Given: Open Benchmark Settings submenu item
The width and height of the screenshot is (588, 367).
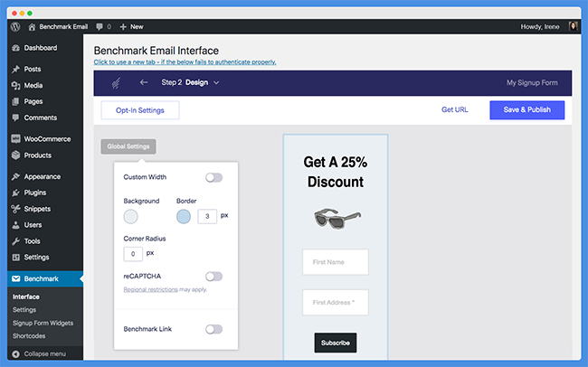Looking at the screenshot, I should coord(24,310).
